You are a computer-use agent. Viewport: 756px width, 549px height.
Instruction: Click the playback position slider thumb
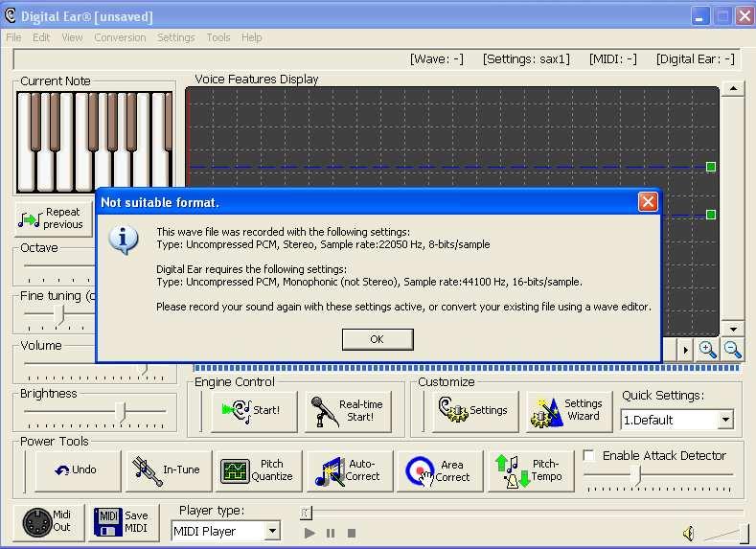click(307, 514)
